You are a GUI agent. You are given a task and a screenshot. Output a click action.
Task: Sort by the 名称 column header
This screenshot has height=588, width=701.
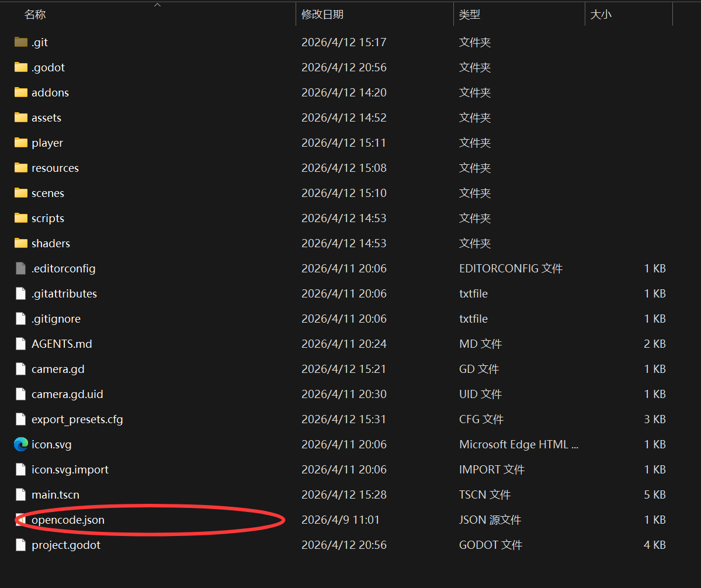[x=35, y=15]
